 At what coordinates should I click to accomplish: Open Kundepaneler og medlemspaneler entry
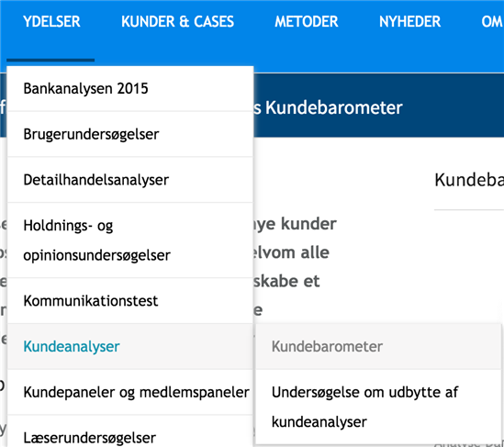tap(130, 392)
